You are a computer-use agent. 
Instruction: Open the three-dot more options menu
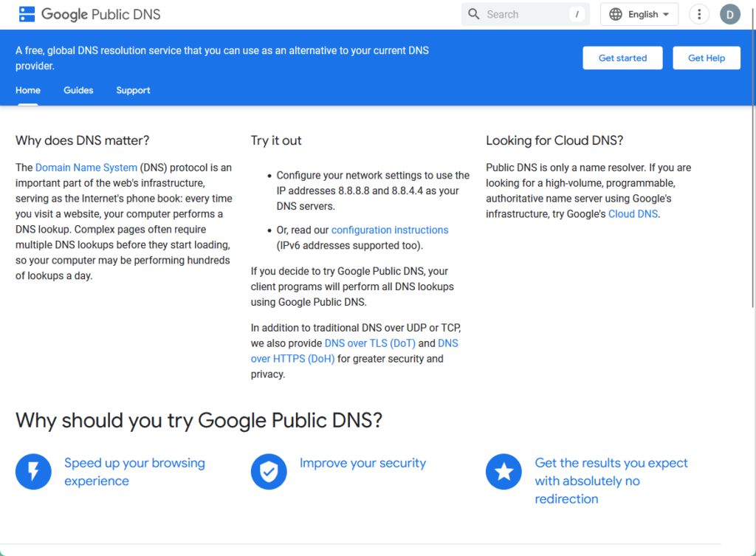coord(699,14)
